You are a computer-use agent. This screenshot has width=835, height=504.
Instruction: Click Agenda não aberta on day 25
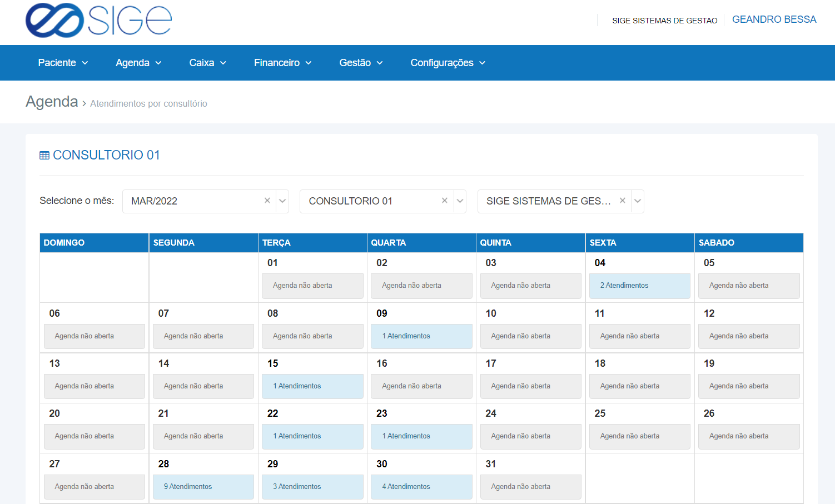[640, 436]
